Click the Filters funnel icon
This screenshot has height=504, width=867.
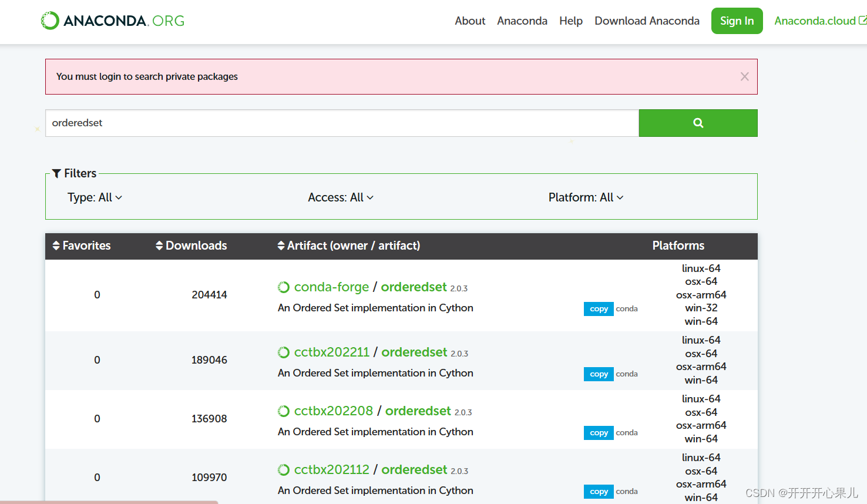pyautogui.click(x=56, y=173)
